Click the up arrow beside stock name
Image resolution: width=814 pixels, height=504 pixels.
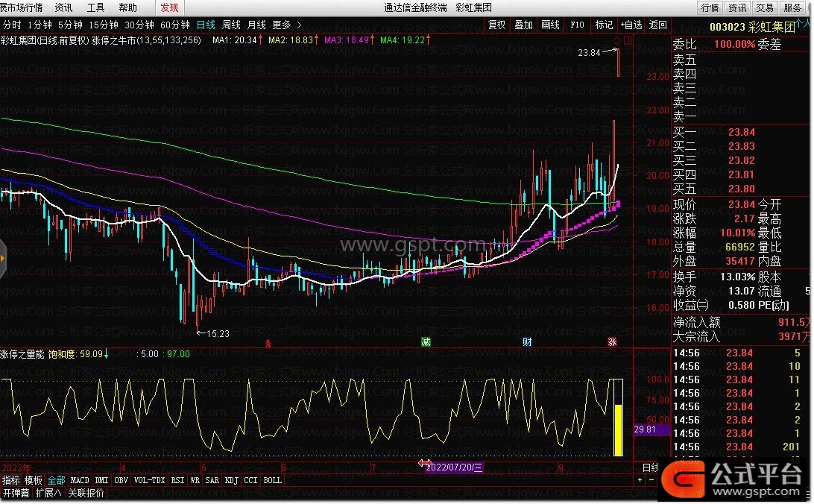[801, 23]
